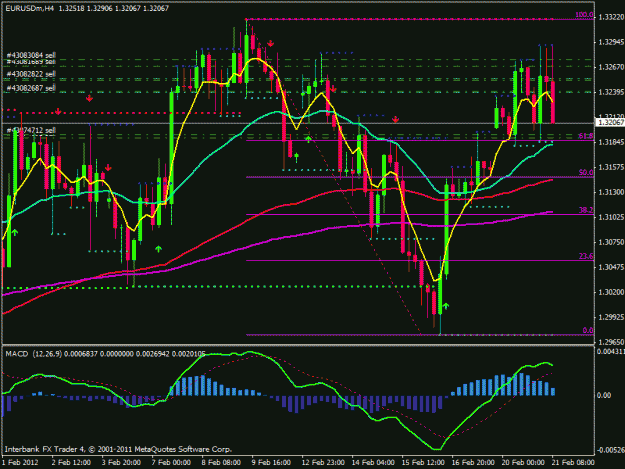Image resolution: width=625 pixels, height=469 pixels.
Task: Click price axis value 1.33220
Action: point(611,17)
